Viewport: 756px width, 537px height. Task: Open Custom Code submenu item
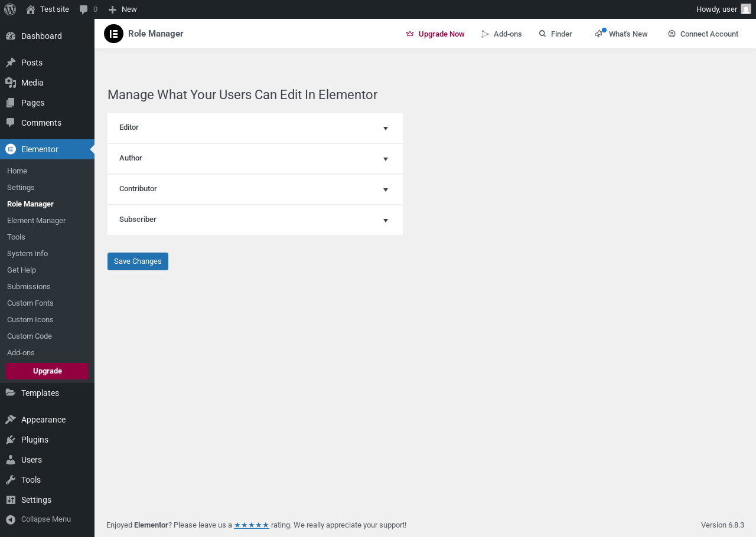tap(30, 336)
